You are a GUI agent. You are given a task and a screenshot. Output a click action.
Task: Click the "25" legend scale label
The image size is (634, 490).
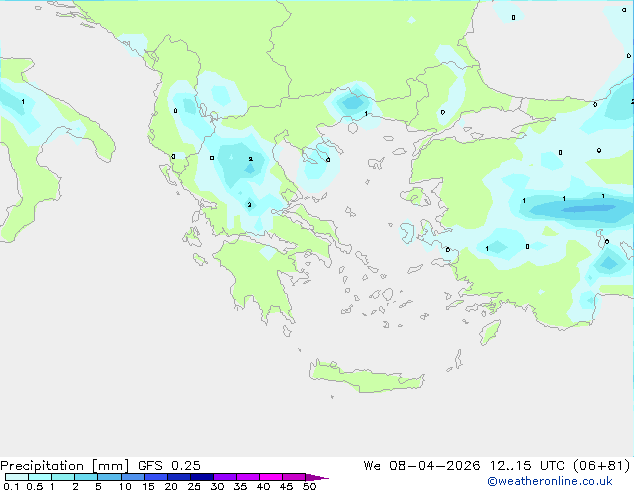194,486
